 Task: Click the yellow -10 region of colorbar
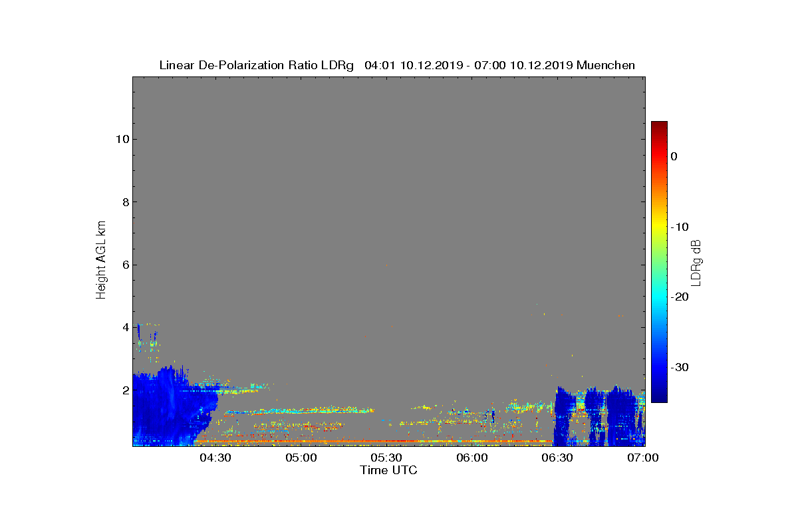tap(659, 227)
